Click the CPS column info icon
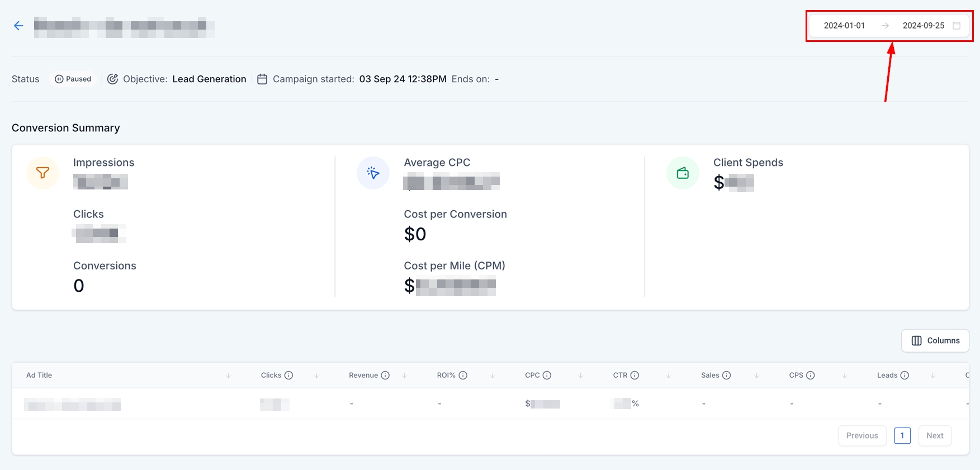Screen dimensions: 980x470 coord(810,376)
